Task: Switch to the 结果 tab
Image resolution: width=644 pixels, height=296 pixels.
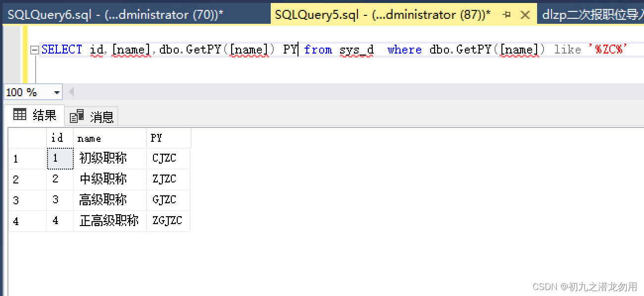Action: pyautogui.click(x=35, y=116)
